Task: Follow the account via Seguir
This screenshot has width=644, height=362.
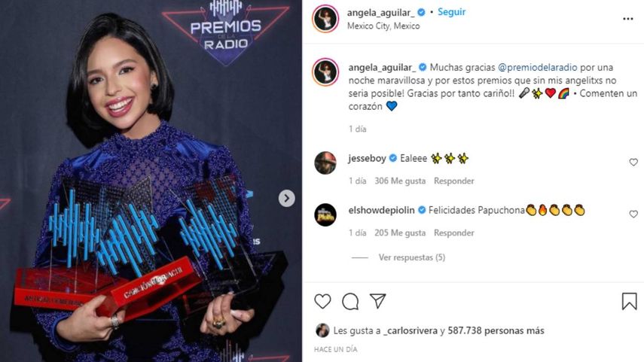Action: pyautogui.click(x=451, y=12)
